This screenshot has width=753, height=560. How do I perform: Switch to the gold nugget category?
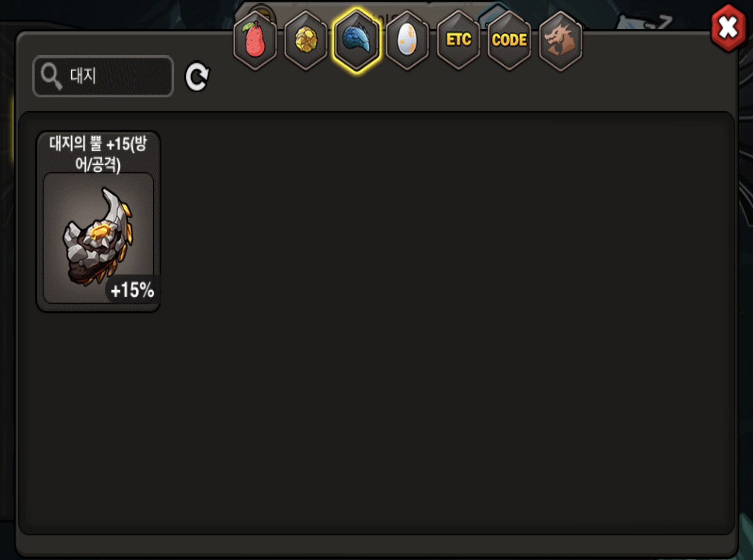tap(306, 40)
